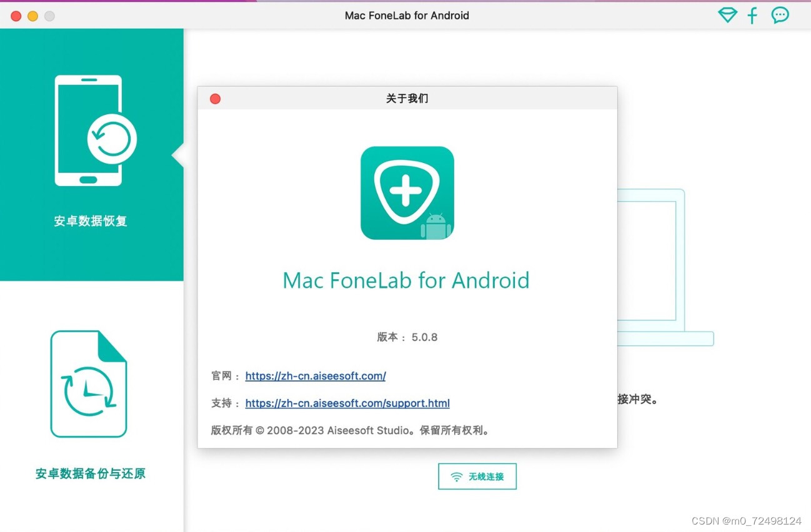Open the feedback chat bubble icon
811x532 pixels.
780,15
